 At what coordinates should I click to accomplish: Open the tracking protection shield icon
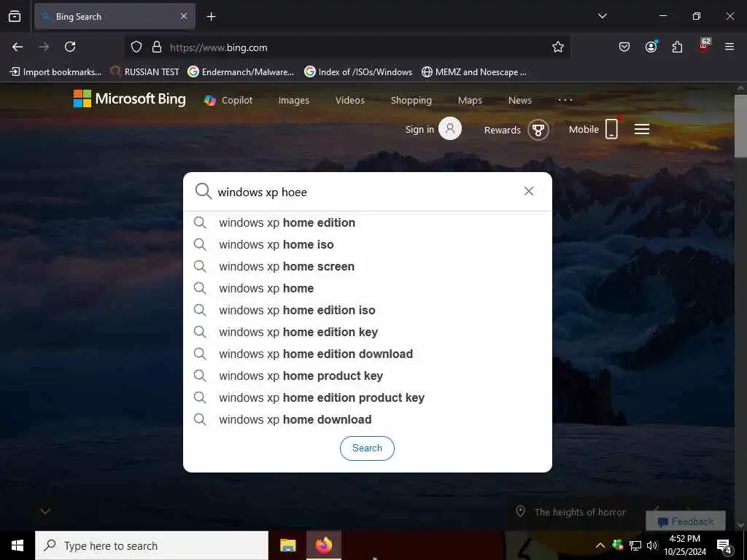click(136, 47)
